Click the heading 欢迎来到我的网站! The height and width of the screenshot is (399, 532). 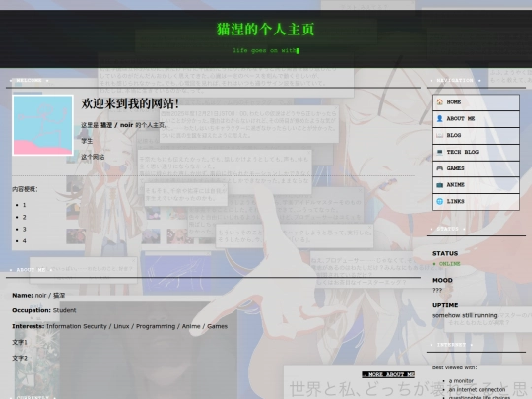pyautogui.click(x=130, y=103)
